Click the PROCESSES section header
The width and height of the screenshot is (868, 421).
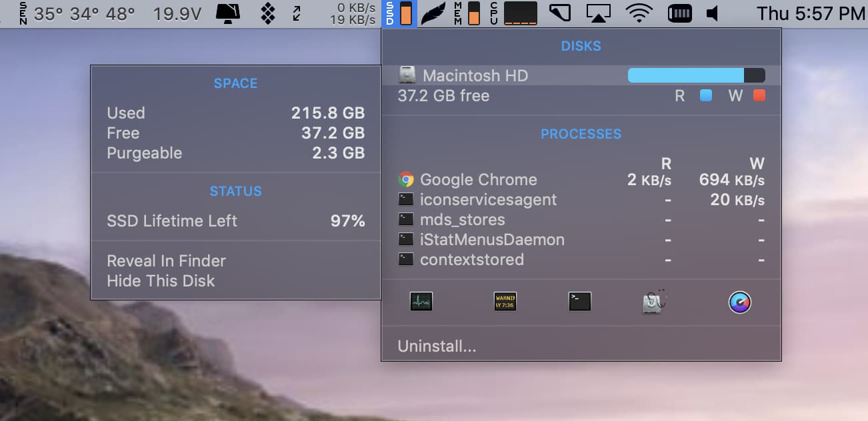[581, 134]
